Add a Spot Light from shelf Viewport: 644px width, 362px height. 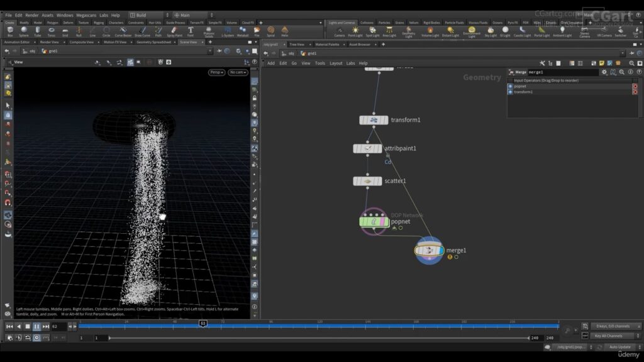coord(372,32)
